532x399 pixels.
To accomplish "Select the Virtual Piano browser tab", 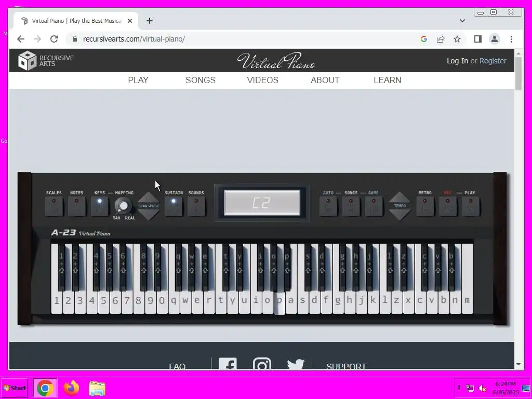I will pos(76,21).
